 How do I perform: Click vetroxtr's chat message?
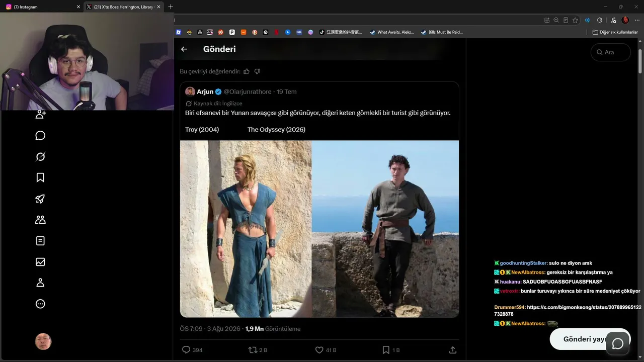pos(567,291)
